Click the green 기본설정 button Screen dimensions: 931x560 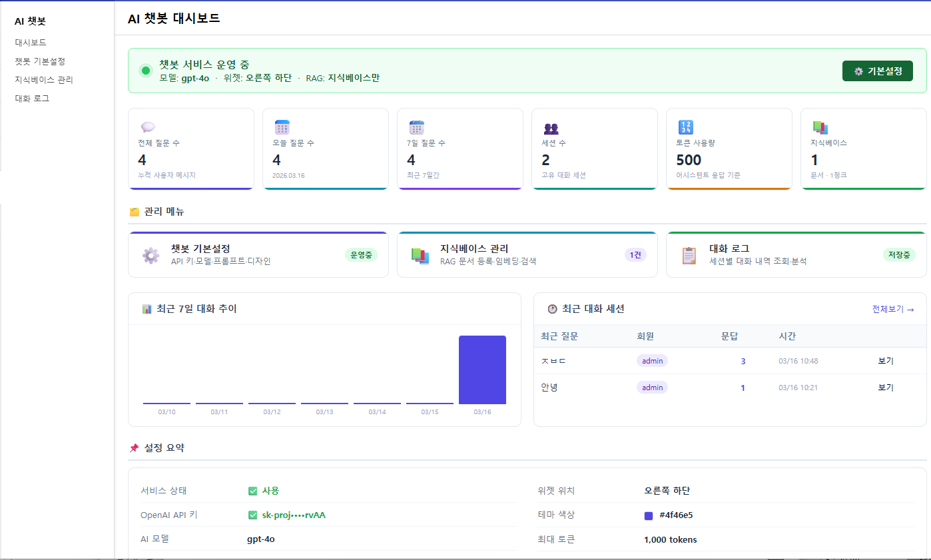tap(878, 71)
